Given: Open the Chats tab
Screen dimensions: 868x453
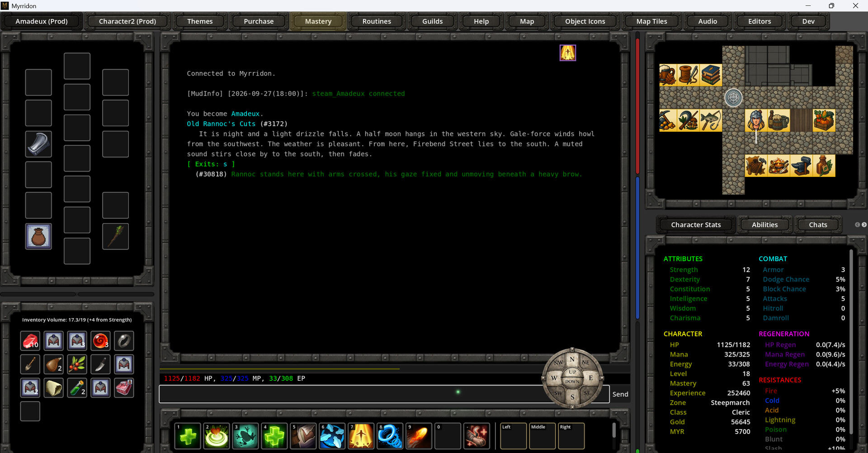Looking at the screenshot, I should pyautogui.click(x=818, y=225).
